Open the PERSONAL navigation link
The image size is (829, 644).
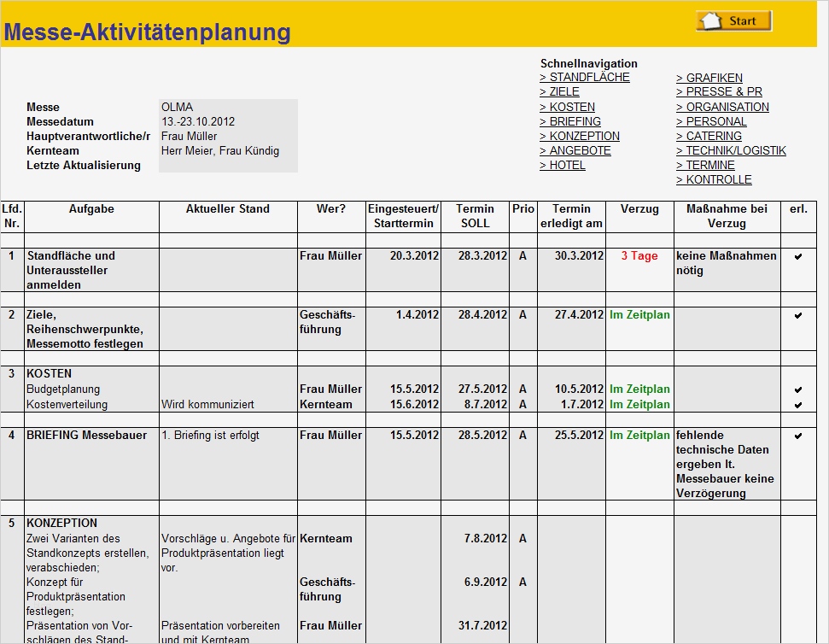pos(712,121)
